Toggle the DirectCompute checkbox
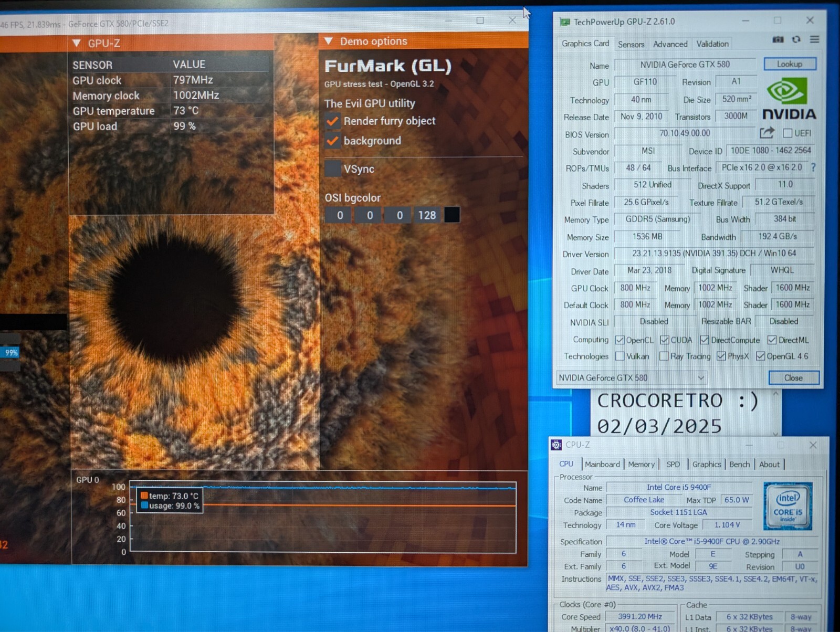The height and width of the screenshot is (632, 840). (x=705, y=340)
